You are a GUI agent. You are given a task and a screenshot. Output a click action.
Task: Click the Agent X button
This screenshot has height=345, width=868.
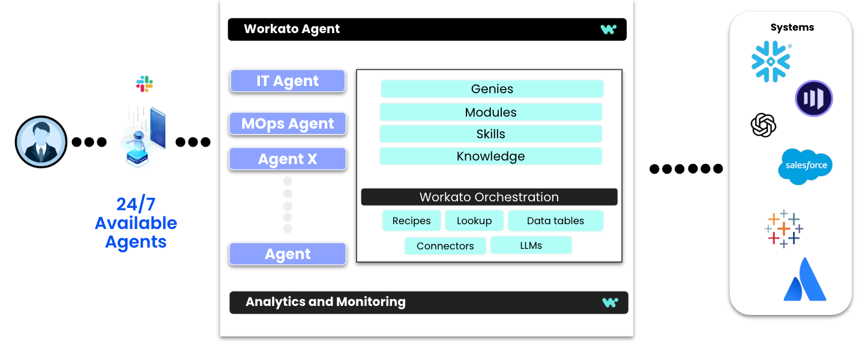pyautogui.click(x=288, y=159)
